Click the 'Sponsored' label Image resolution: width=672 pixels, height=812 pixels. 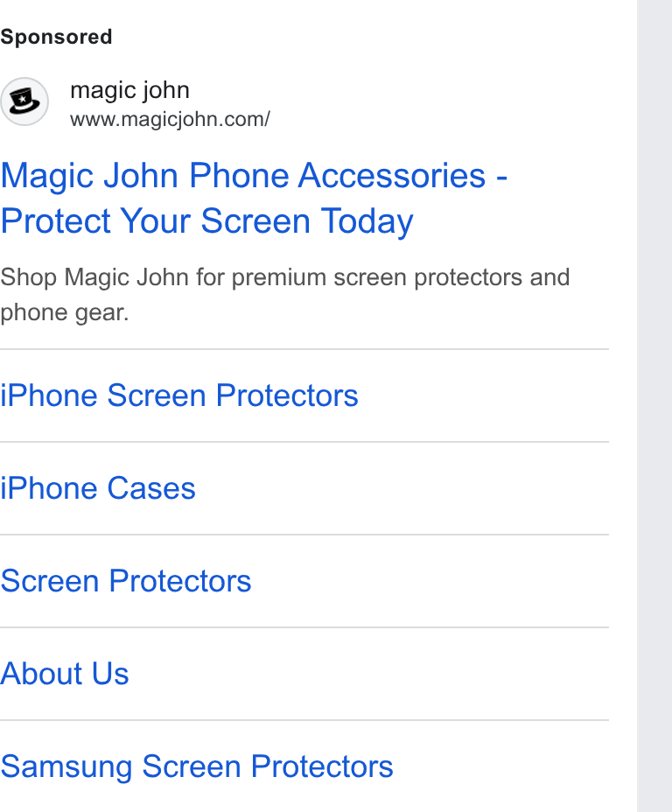(56, 37)
